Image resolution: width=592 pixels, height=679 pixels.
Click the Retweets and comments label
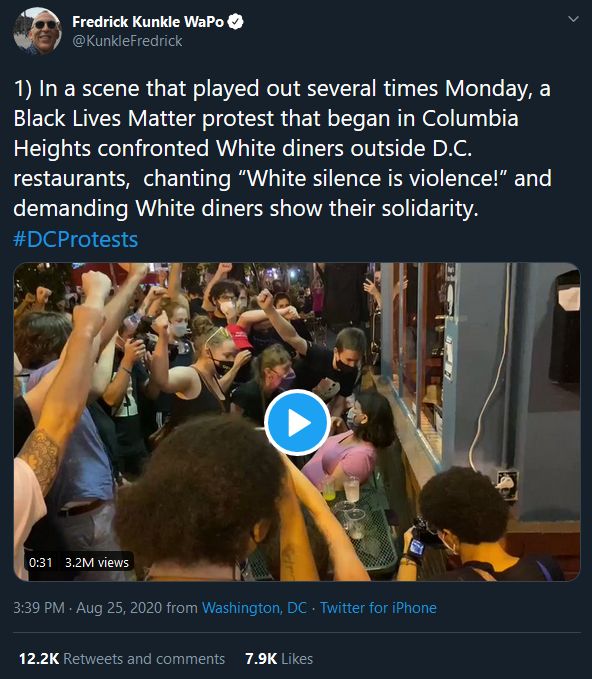[x=144, y=659]
